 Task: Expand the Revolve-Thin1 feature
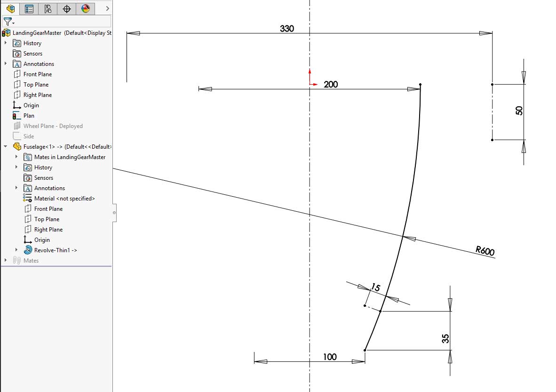pyautogui.click(x=16, y=250)
